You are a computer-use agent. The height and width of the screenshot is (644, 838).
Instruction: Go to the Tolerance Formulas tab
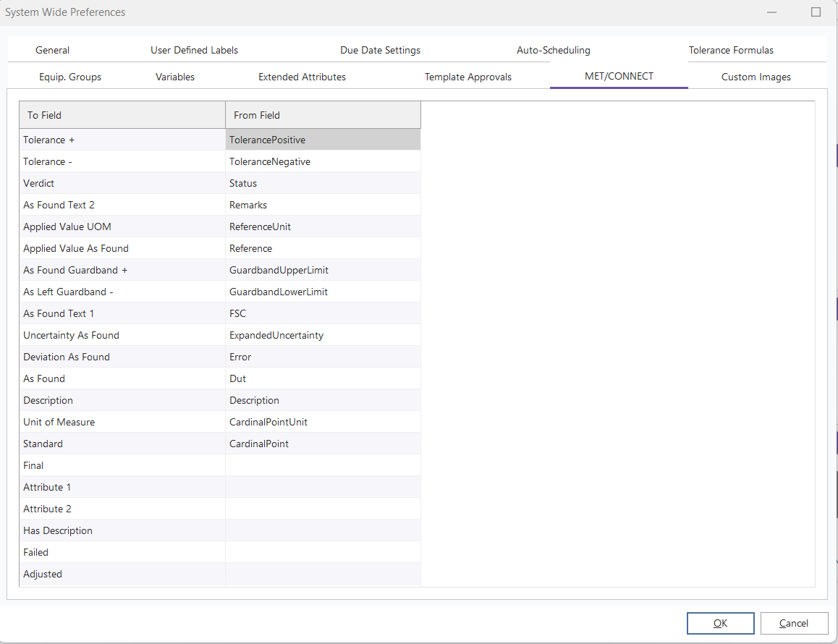(x=731, y=50)
